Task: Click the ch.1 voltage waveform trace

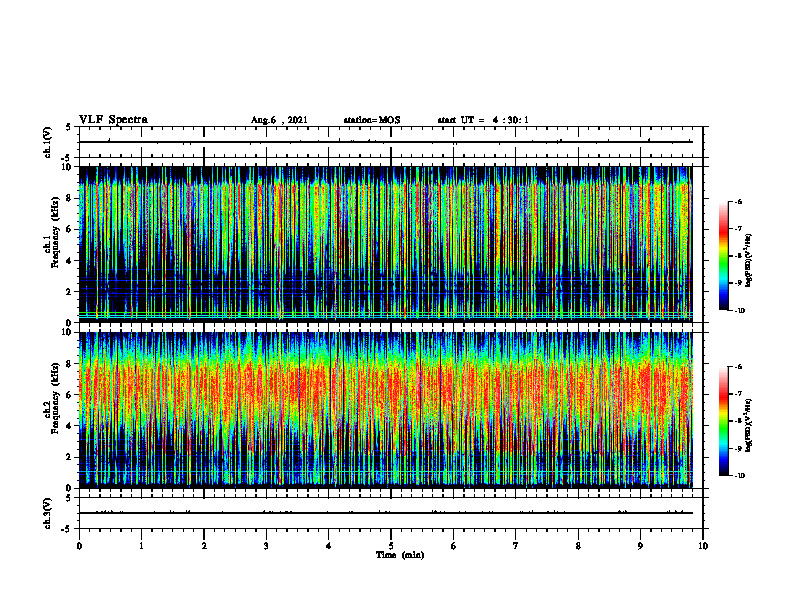Action: pyautogui.click(x=385, y=142)
